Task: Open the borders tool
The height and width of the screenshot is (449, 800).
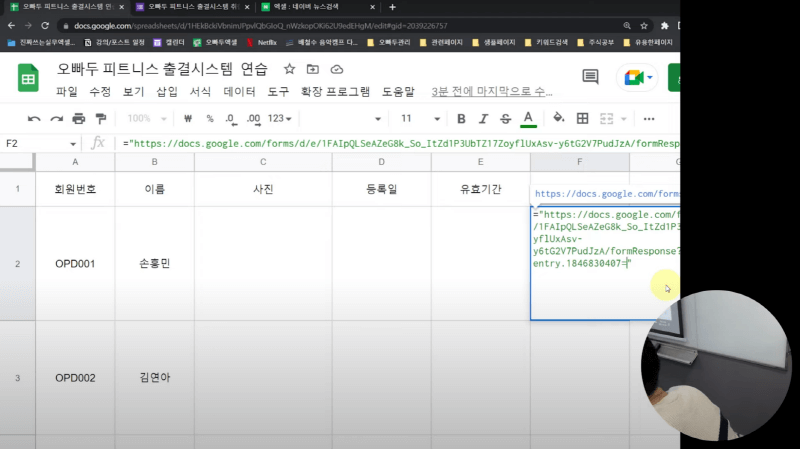Action: click(582, 119)
